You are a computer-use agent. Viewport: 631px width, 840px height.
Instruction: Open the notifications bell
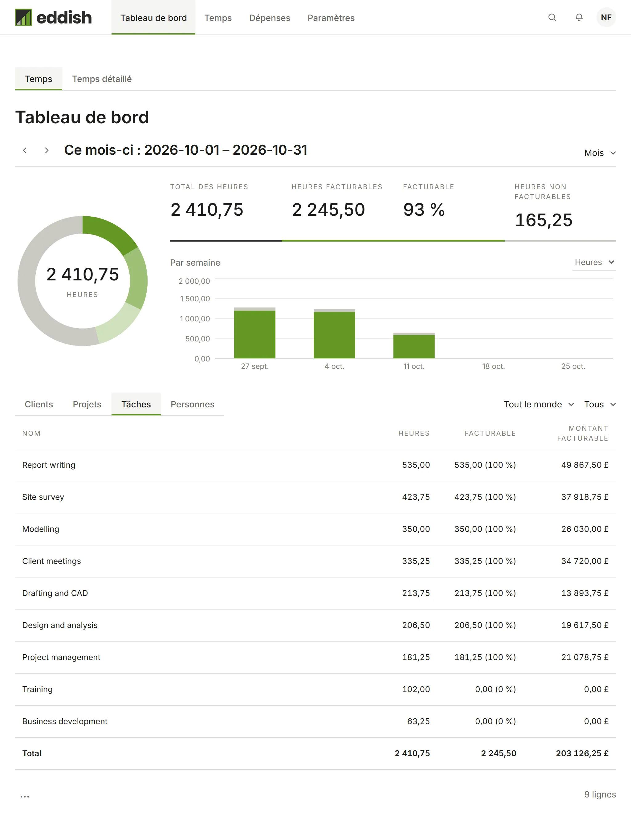(x=579, y=18)
